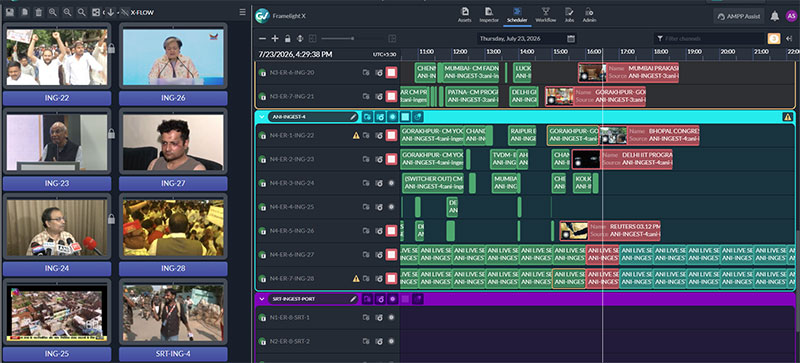Click the ING-27 label button

point(173,183)
